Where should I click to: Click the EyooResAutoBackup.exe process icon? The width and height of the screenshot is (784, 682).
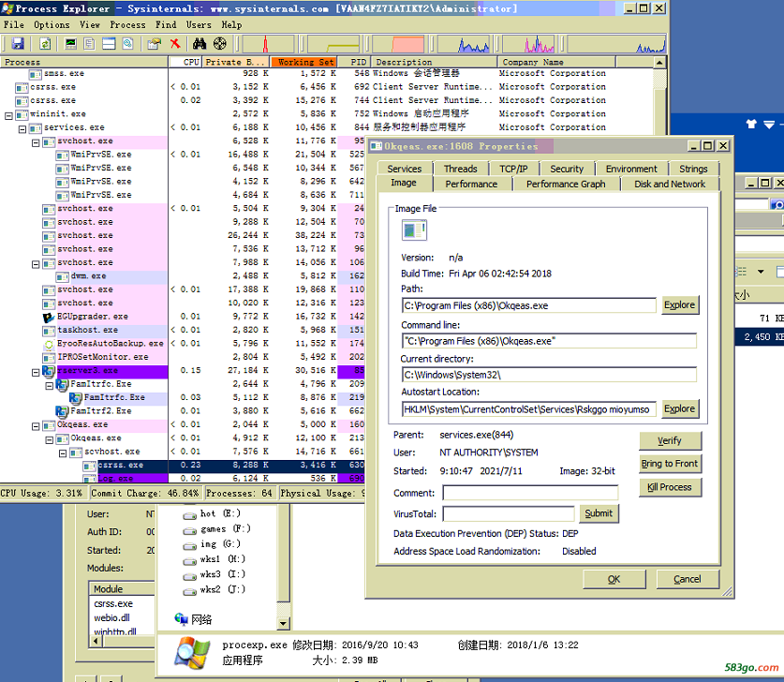click(49, 344)
